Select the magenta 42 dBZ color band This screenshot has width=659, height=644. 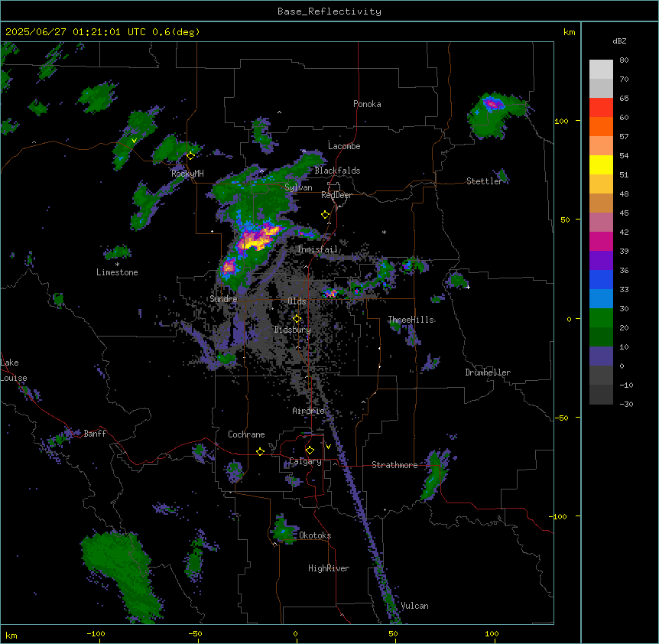pos(601,241)
